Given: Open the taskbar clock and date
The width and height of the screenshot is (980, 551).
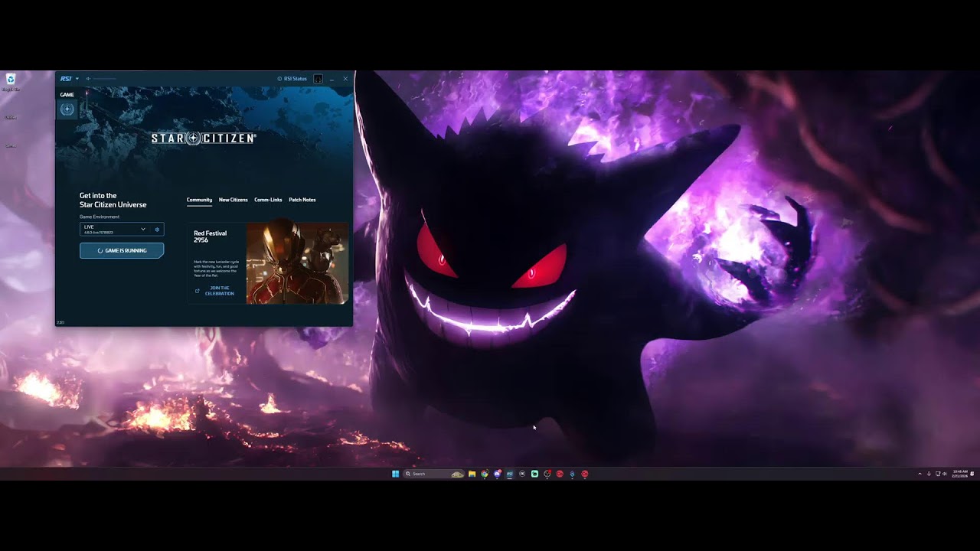Looking at the screenshot, I should [960, 474].
